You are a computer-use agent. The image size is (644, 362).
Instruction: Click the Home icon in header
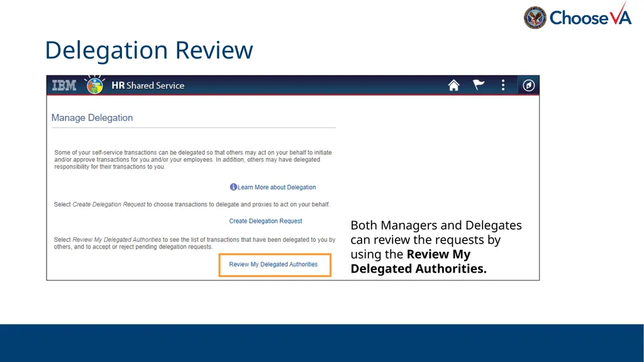[x=453, y=85]
